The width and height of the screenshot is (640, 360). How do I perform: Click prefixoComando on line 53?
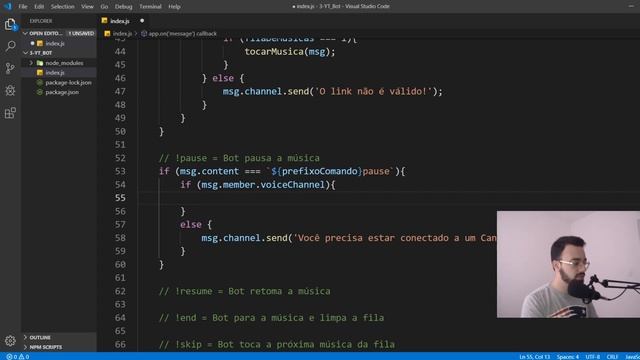(x=320, y=171)
